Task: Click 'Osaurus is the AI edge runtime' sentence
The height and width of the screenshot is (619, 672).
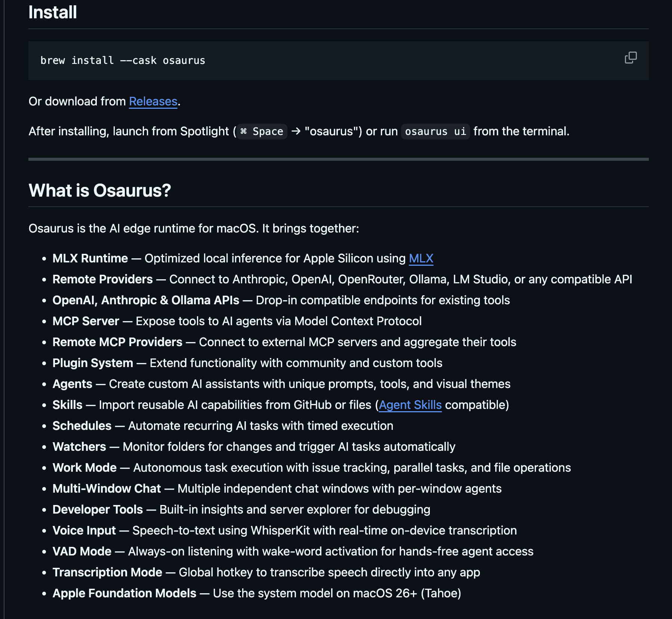Action: pyautogui.click(x=194, y=228)
